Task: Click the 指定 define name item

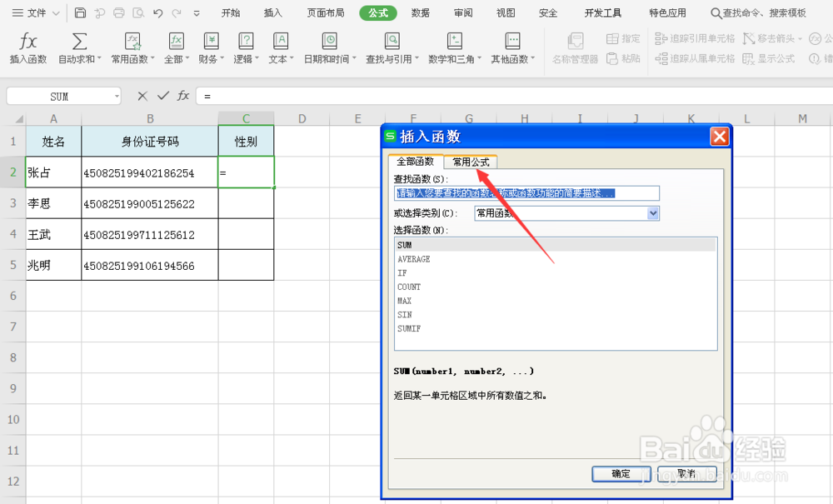Action: tap(623, 38)
